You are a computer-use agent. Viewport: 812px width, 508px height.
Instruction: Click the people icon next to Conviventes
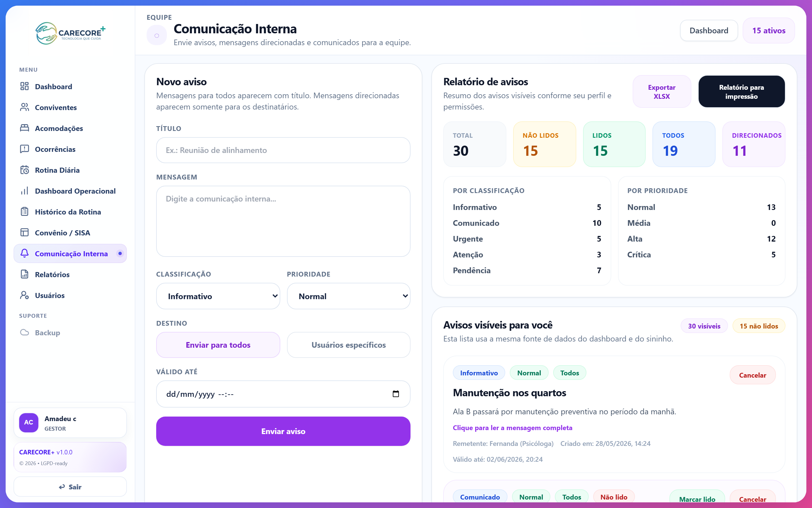coord(25,107)
